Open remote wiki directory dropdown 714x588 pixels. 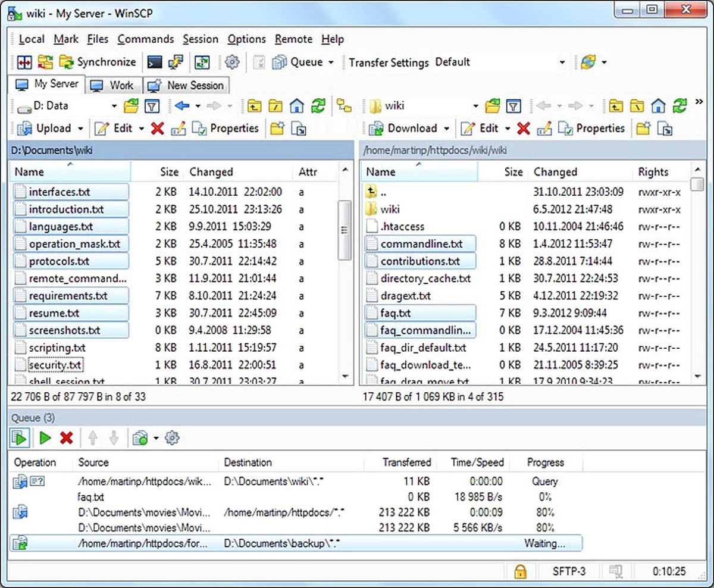coord(475,106)
